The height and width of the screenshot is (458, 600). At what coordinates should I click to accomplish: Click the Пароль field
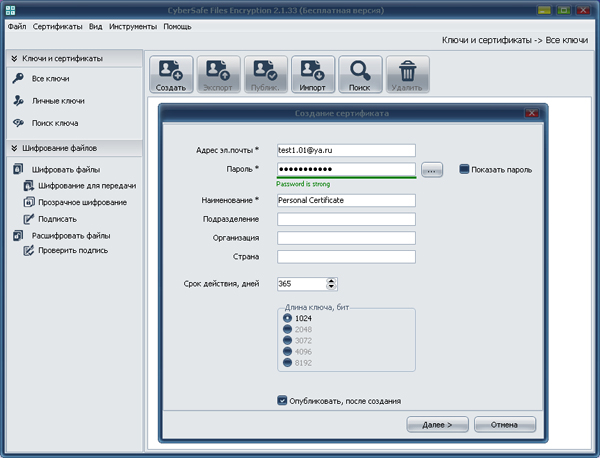point(346,169)
